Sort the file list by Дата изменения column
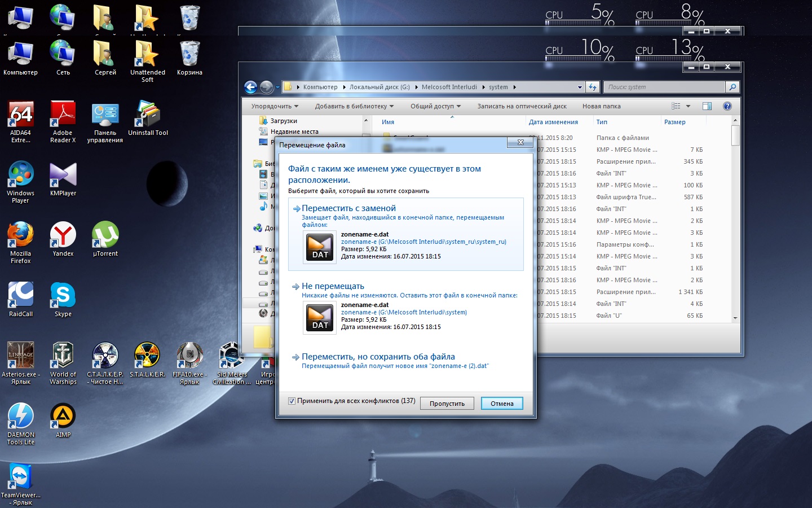Viewport: 812px width, 508px height. (553, 122)
